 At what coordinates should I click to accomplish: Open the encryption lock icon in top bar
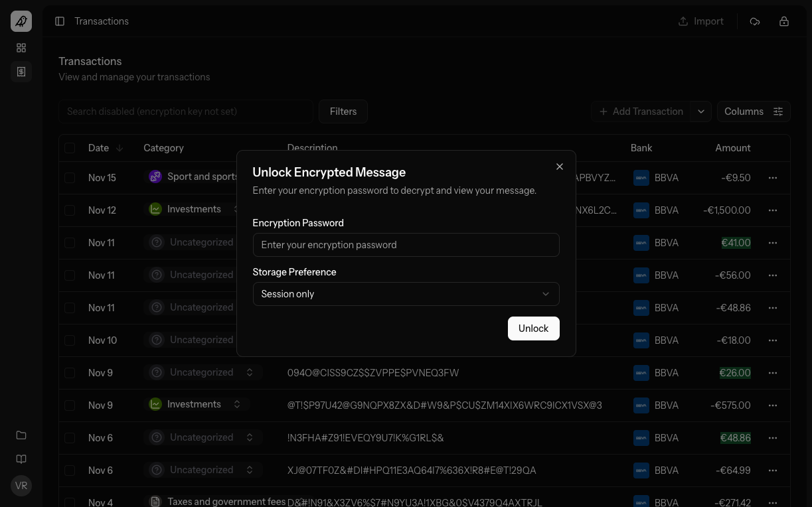(x=784, y=21)
